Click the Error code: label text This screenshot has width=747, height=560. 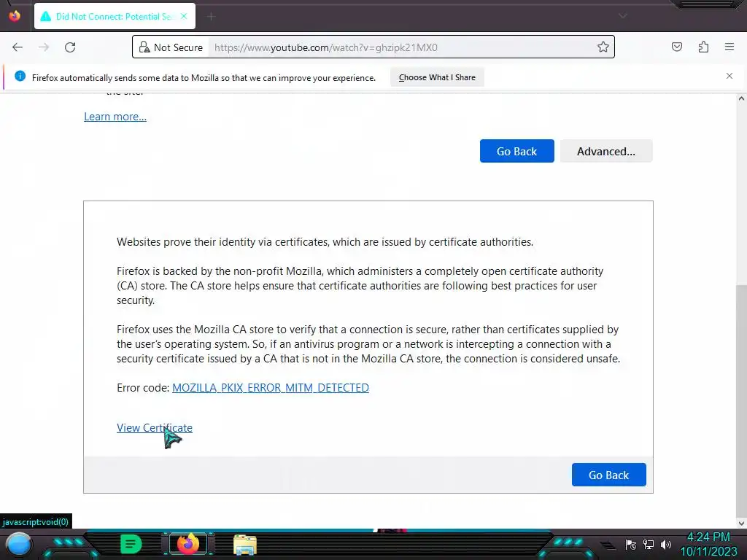[x=143, y=388]
